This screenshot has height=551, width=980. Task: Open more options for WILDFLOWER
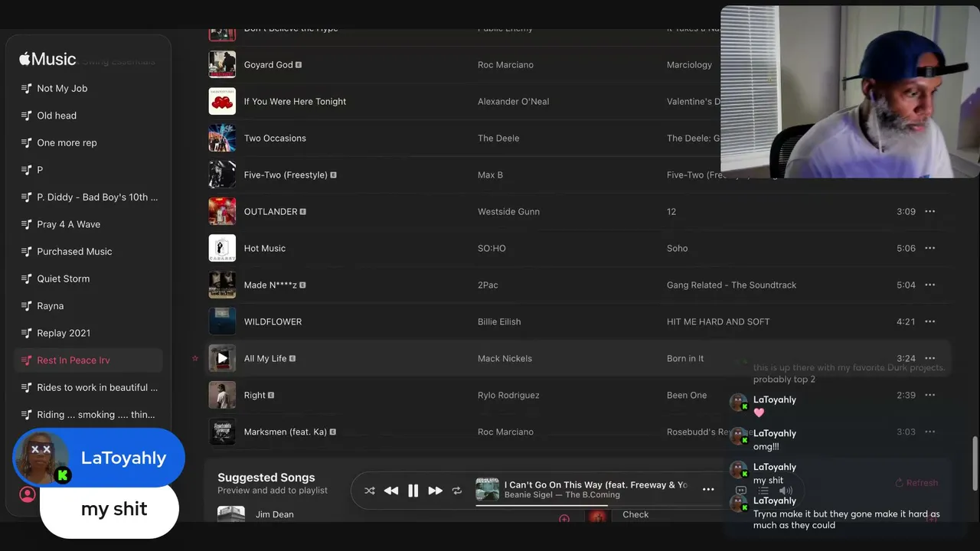[x=930, y=321]
